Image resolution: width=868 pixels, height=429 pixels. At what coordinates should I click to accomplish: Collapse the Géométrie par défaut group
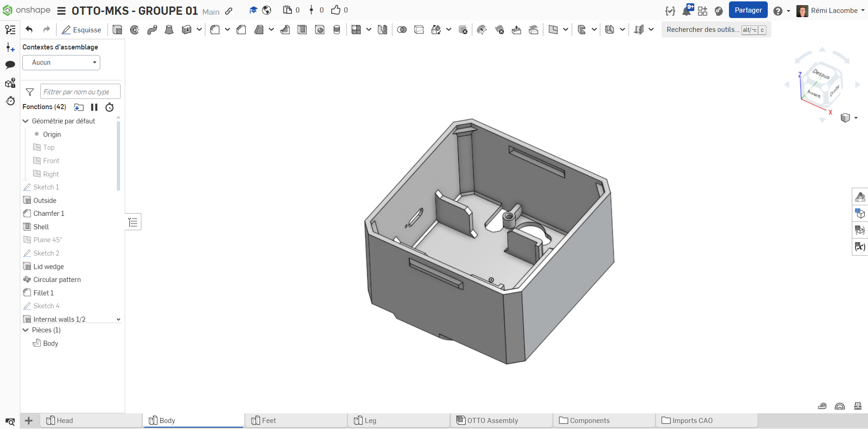tap(26, 121)
